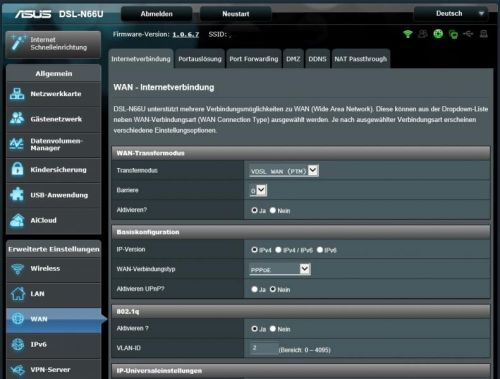Select Nein for 802.1q Aktivieren

tap(273, 329)
